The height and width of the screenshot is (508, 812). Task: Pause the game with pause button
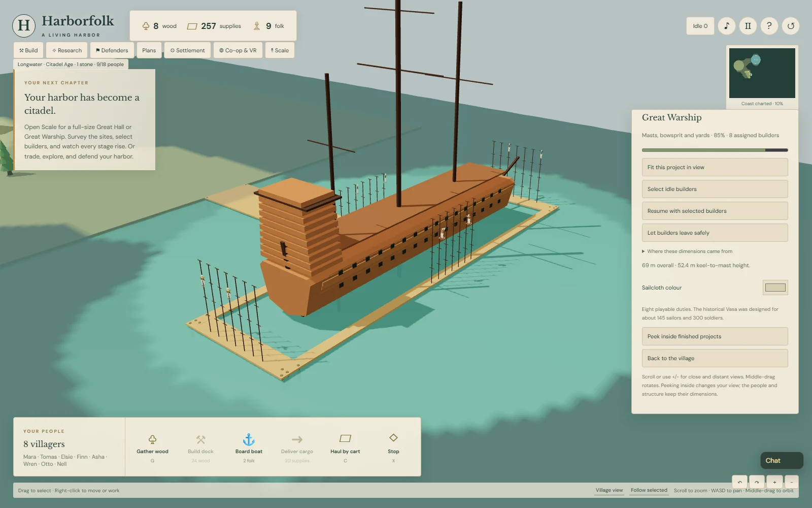(748, 26)
